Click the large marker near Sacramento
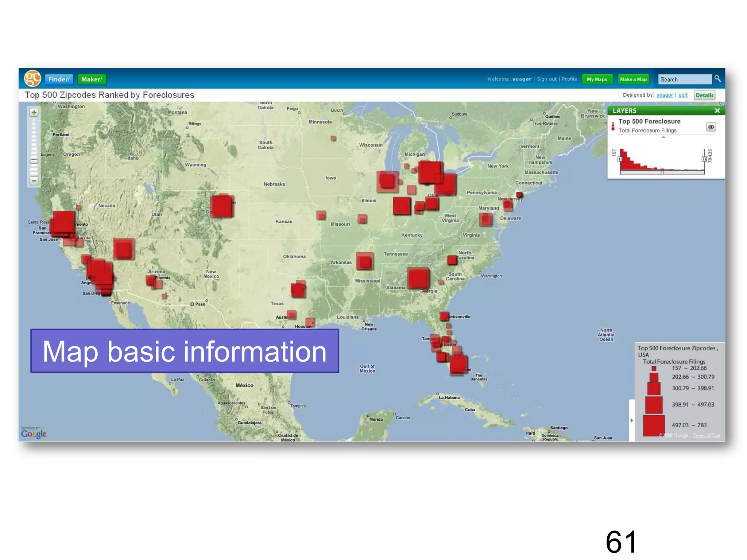The height and width of the screenshot is (560, 747). click(64, 222)
